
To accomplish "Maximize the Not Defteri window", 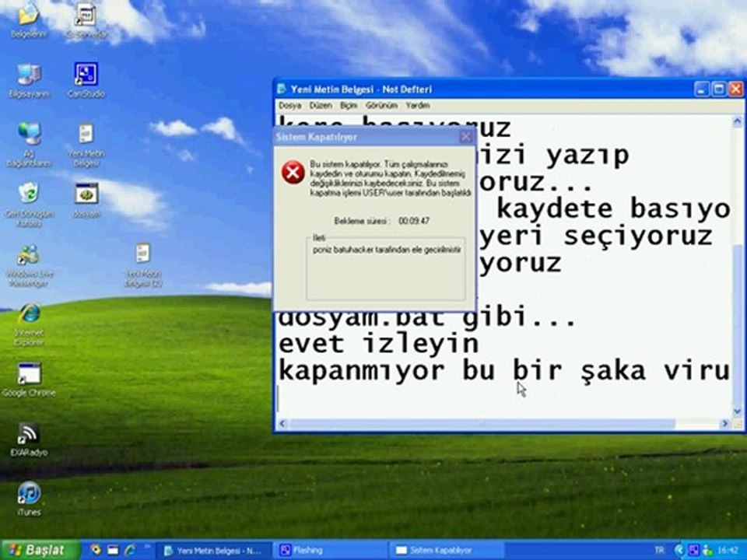I will tap(718, 89).
